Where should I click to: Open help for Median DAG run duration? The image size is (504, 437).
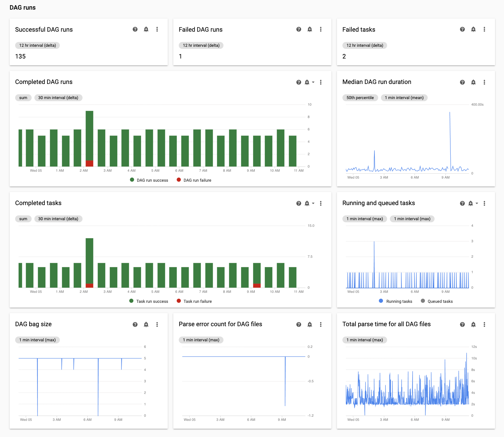click(462, 82)
